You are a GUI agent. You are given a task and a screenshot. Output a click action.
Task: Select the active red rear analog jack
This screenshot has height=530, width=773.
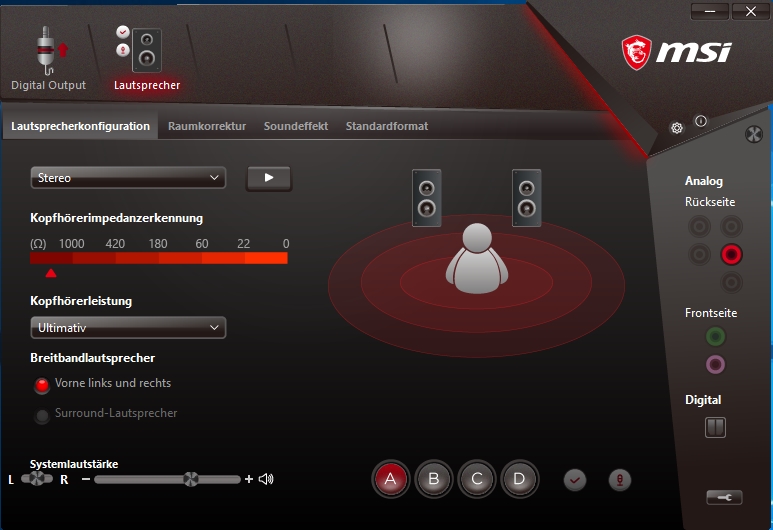point(731,254)
